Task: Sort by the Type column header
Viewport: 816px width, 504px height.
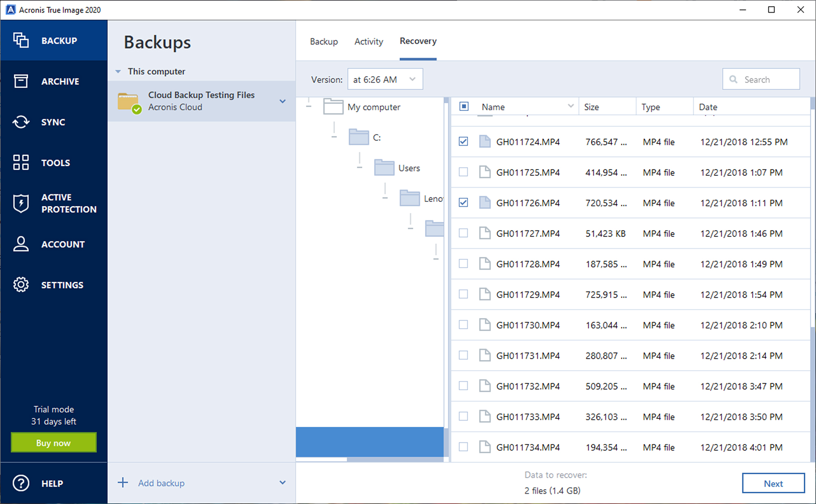Action: [650, 107]
